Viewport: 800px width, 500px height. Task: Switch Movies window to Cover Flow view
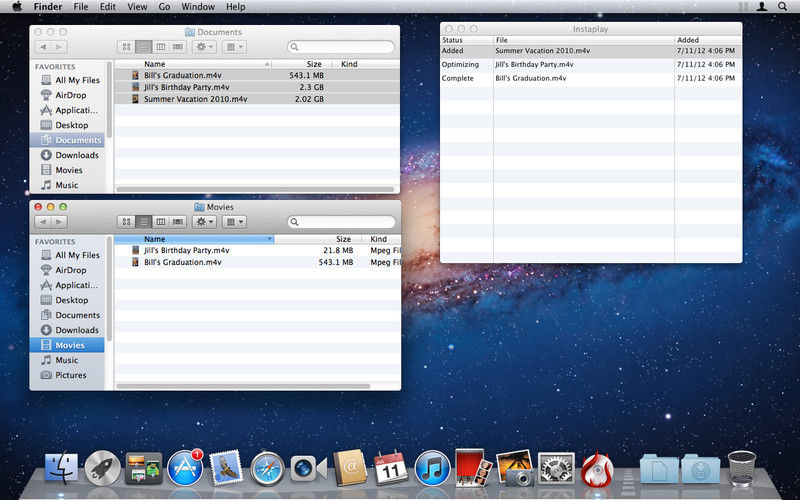(178, 222)
